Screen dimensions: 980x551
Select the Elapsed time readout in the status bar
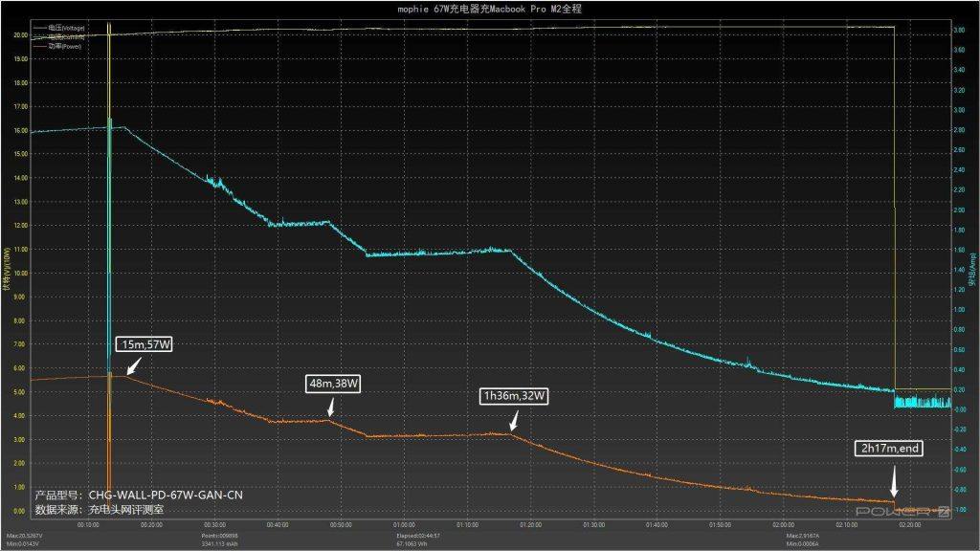[418, 536]
